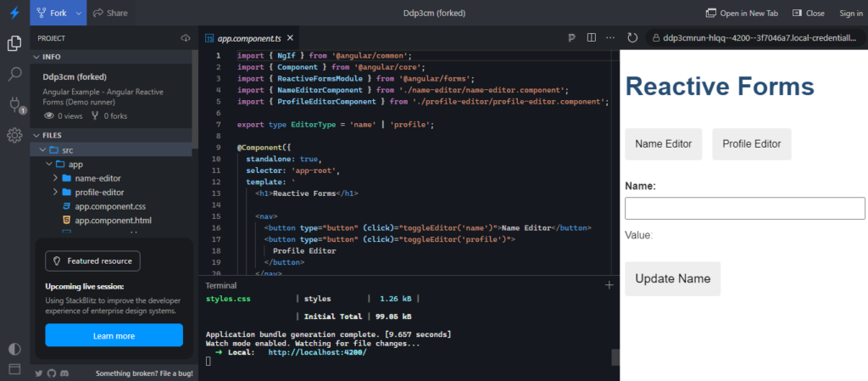Click 'Value:' label in preview
Screen dimensions: 868x381
pos(639,235)
